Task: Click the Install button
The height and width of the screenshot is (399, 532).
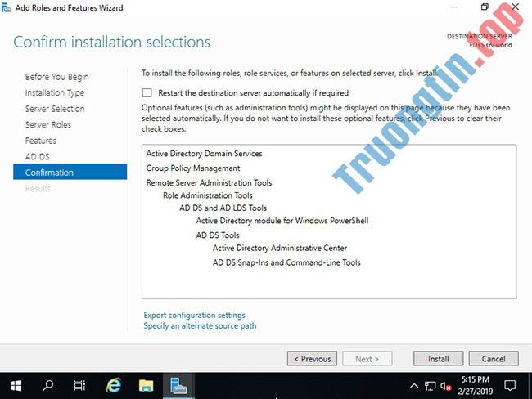Action: tap(438, 359)
